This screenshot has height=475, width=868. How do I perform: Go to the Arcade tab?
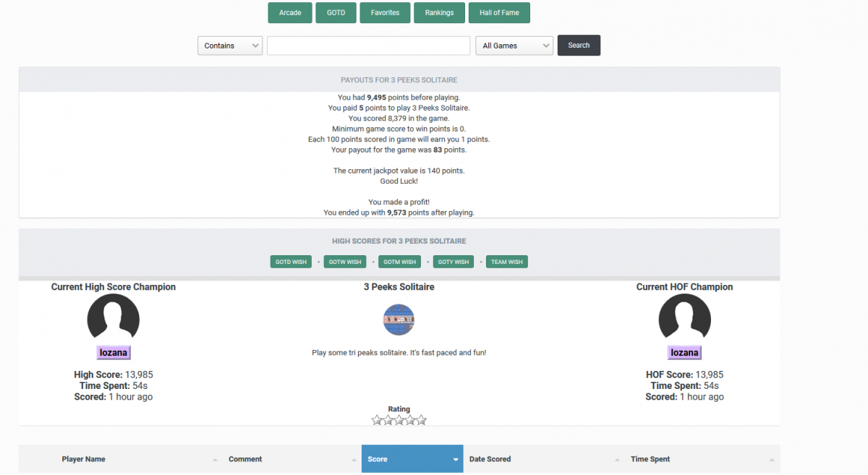coord(290,12)
